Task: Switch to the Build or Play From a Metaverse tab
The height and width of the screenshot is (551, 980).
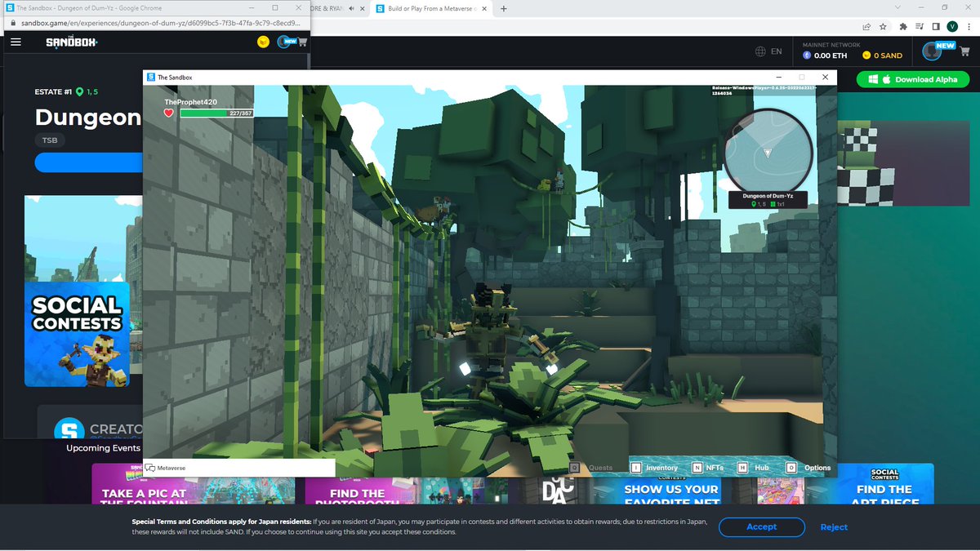Action: point(430,9)
